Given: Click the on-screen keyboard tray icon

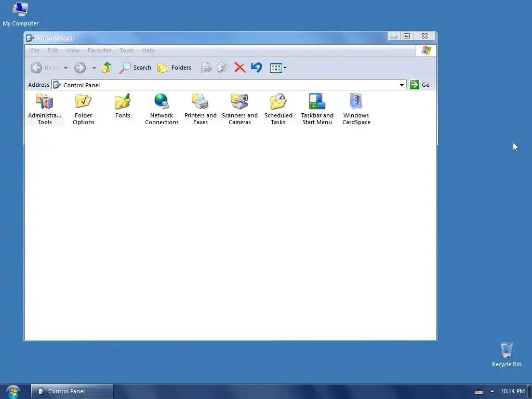Looking at the screenshot, I should pos(478,392).
